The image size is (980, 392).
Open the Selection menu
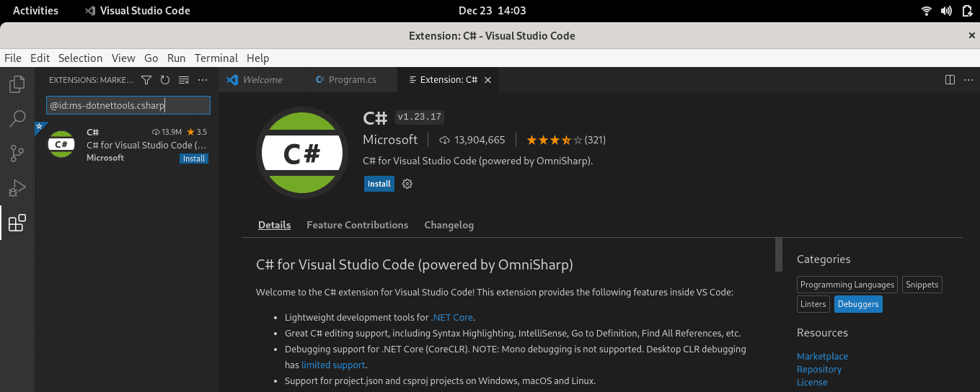coord(80,58)
